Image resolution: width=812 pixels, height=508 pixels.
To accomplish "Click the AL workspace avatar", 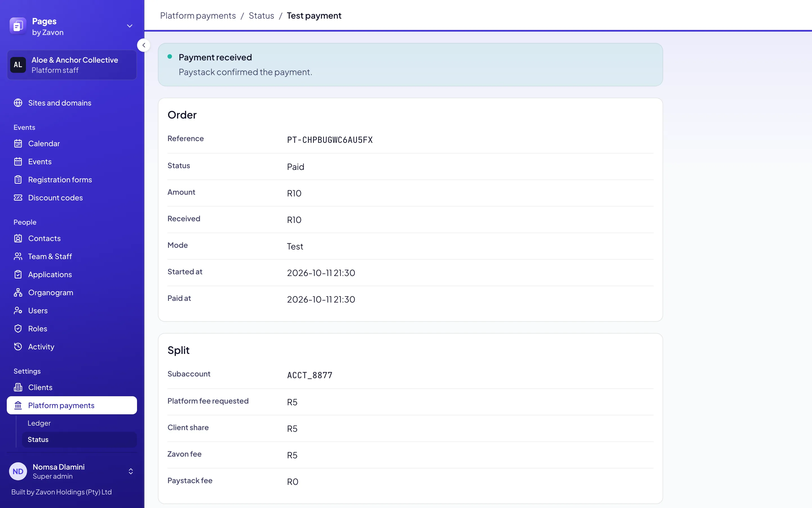I will click(18, 65).
